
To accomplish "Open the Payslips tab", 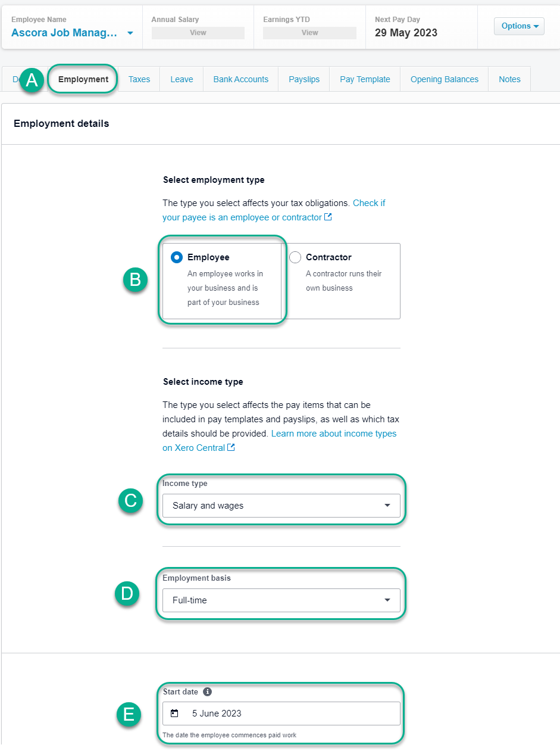I will (x=304, y=79).
